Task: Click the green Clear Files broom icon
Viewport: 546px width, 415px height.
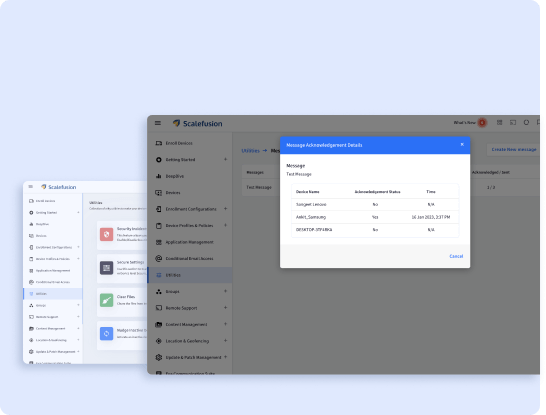Action: (x=107, y=300)
